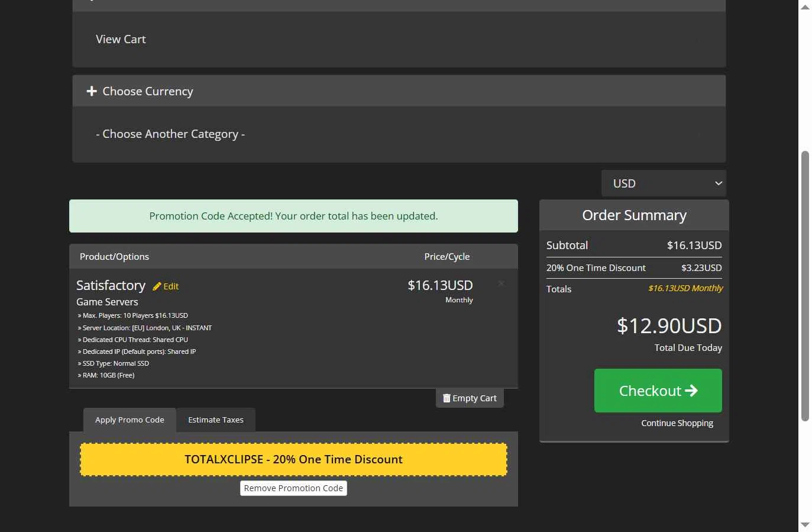The image size is (812, 532).
Task: Click the Order Summary heading
Action: (634, 215)
